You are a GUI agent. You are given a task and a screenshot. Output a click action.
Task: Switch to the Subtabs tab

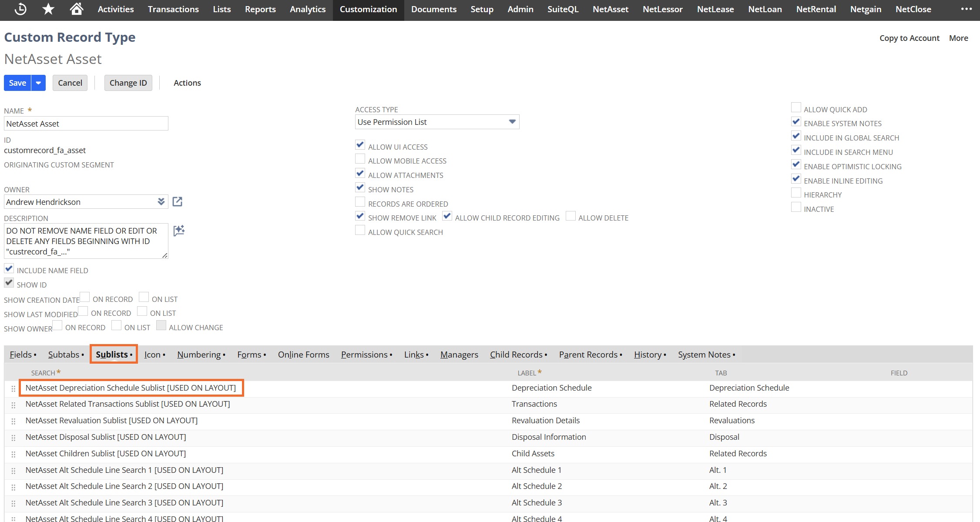coord(66,355)
